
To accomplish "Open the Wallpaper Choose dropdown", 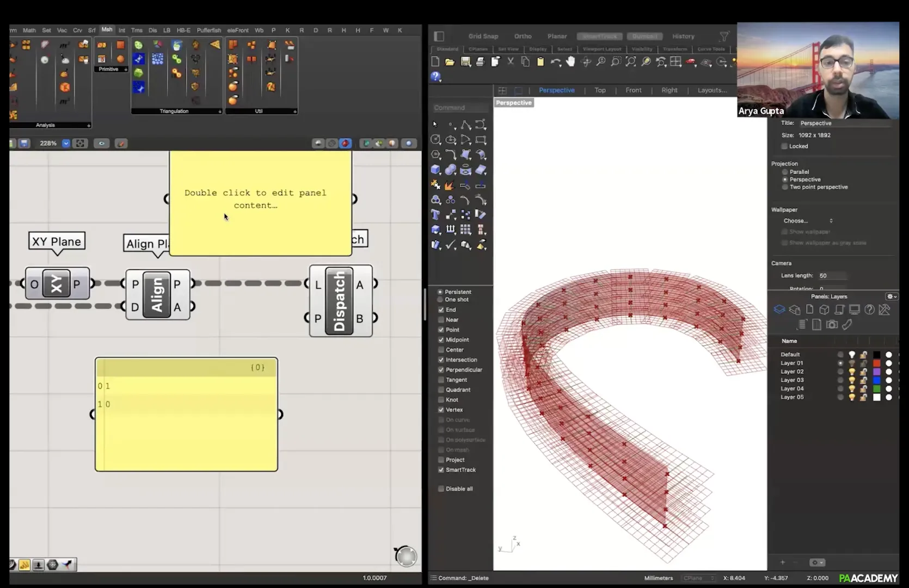I will click(x=808, y=221).
